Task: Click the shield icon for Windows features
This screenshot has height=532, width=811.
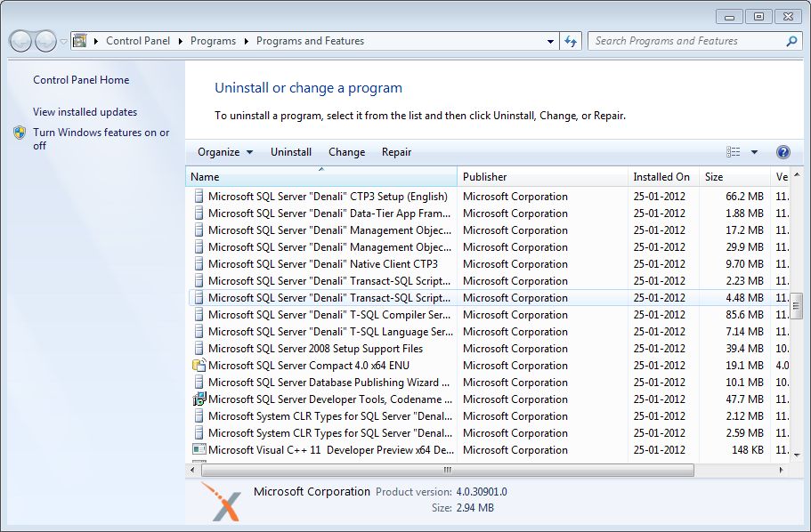Action: (20, 133)
